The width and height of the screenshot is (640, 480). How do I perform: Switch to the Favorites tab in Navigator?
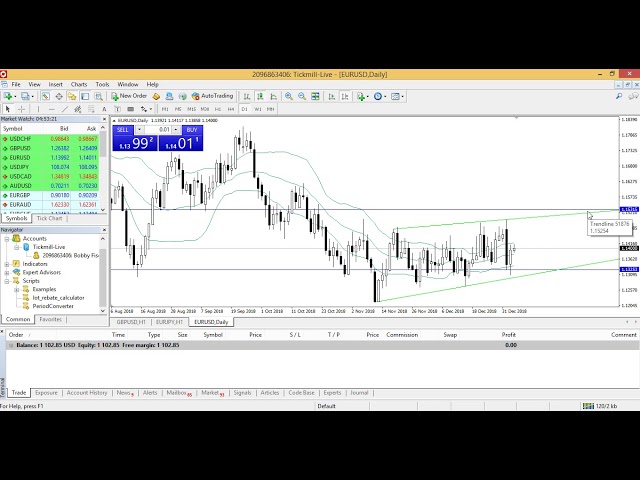pos(51,319)
